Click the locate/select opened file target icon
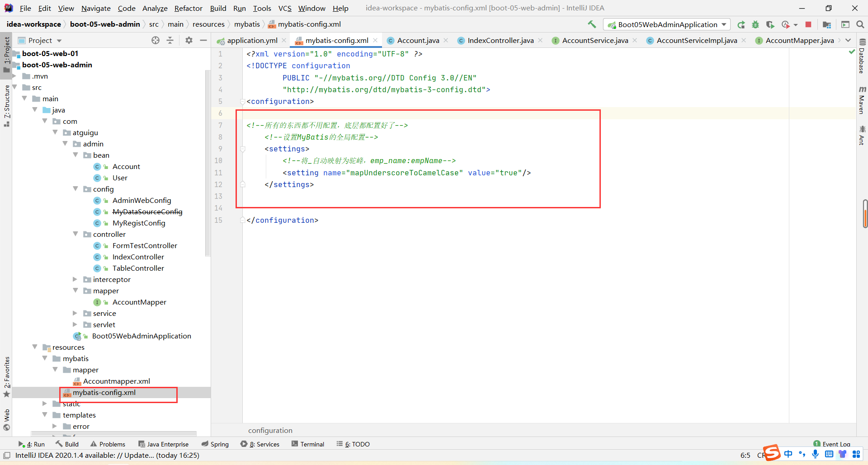868x465 pixels. [156, 40]
